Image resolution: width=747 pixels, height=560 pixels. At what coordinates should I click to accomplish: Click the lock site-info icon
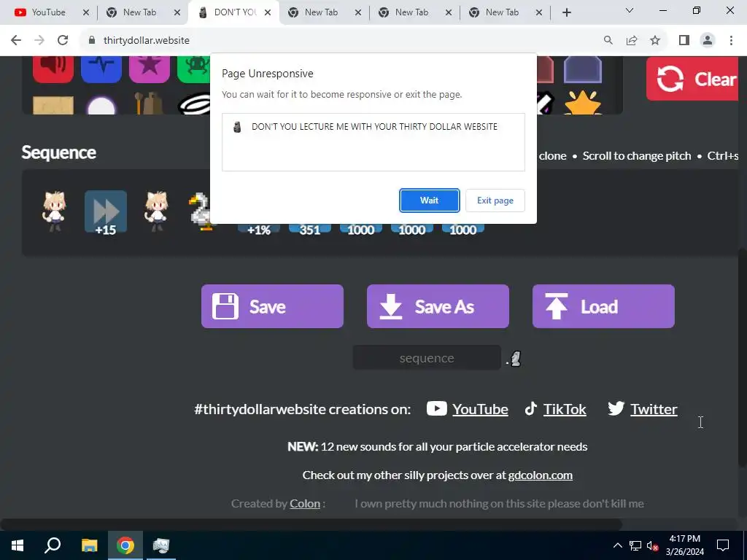click(x=92, y=41)
